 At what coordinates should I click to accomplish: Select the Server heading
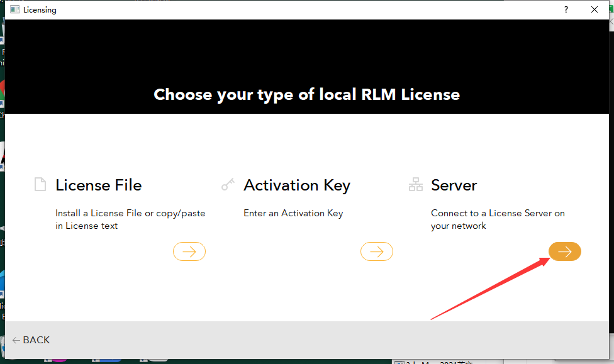click(454, 185)
